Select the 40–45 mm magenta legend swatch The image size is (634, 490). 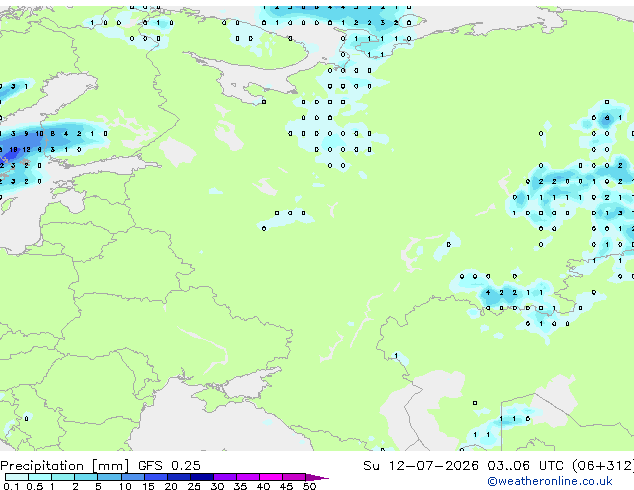pos(271,477)
